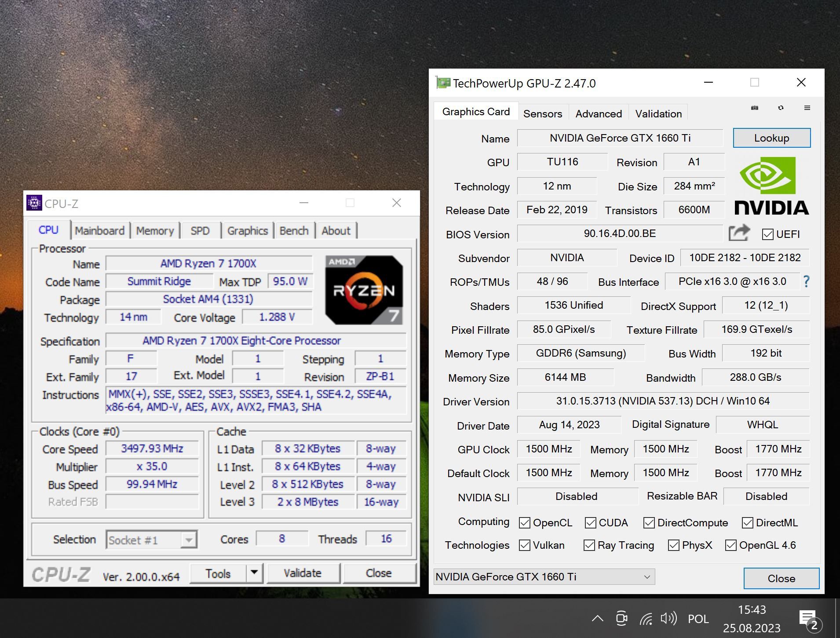Toggle the DirectML checkbox
This screenshot has width=840, height=638.
[747, 523]
